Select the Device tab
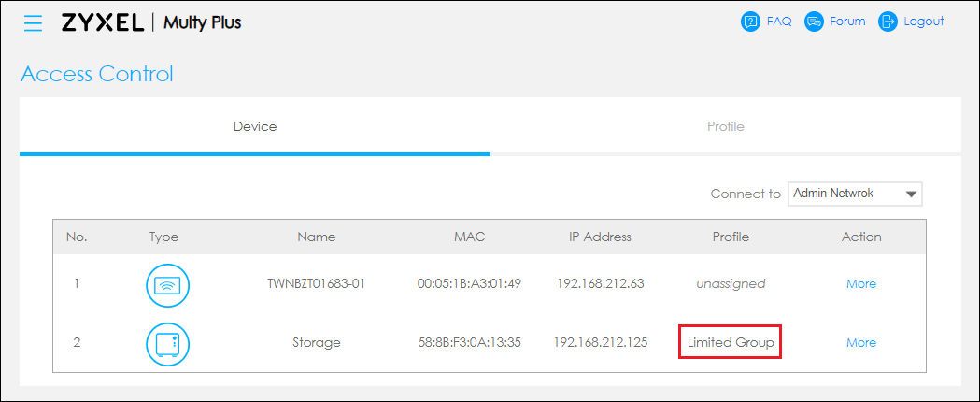Image resolution: width=980 pixels, height=402 pixels. (x=255, y=127)
